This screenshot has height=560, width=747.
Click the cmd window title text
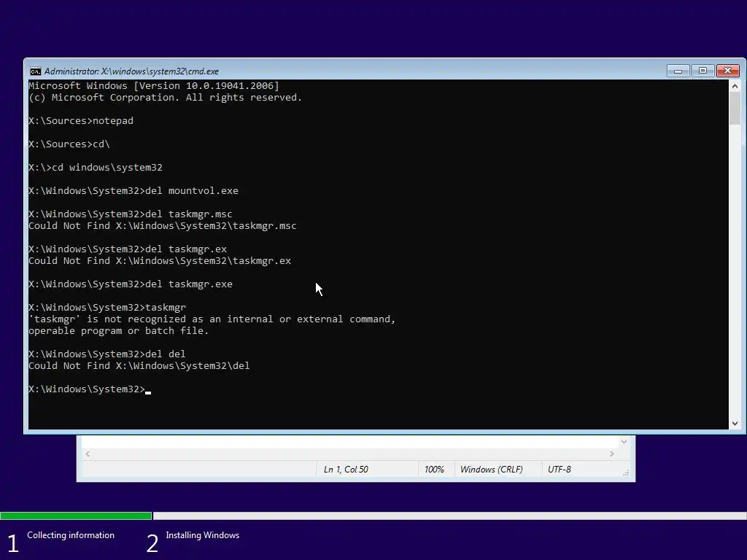pyautogui.click(x=131, y=71)
